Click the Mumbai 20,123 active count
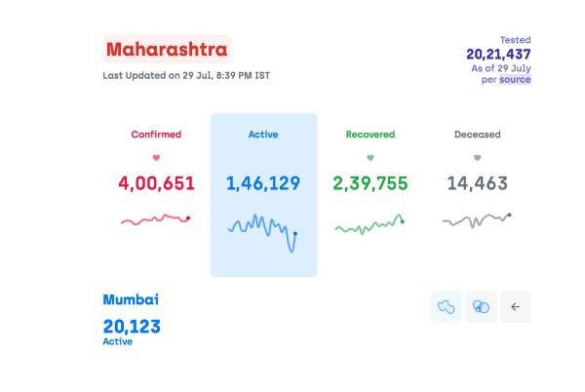This screenshot has width=585, height=392. tap(132, 326)
